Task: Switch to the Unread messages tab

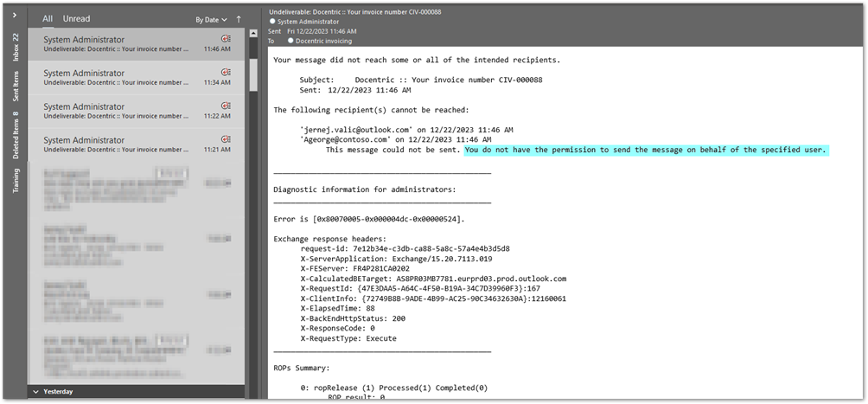Action: (x=76, y=18)
